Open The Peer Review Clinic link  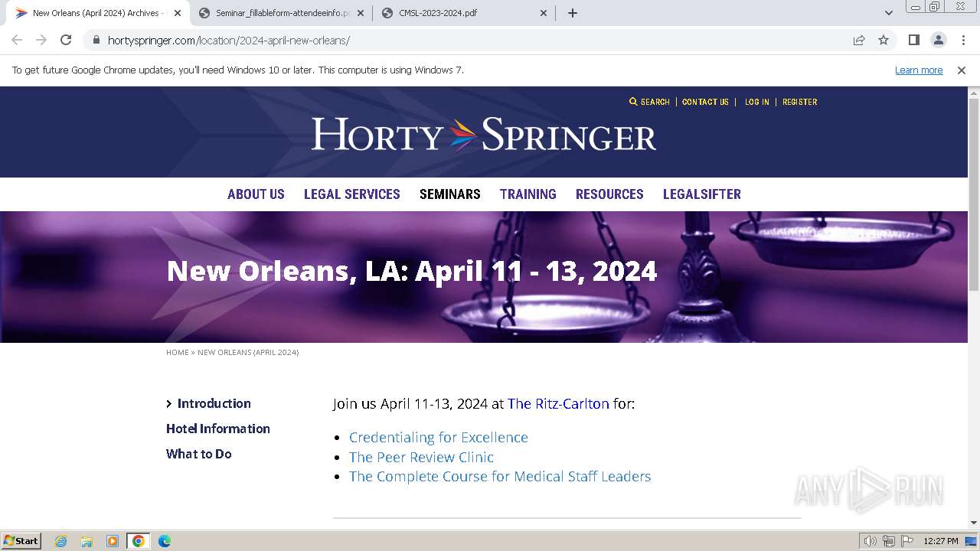[x=421, y=457]
